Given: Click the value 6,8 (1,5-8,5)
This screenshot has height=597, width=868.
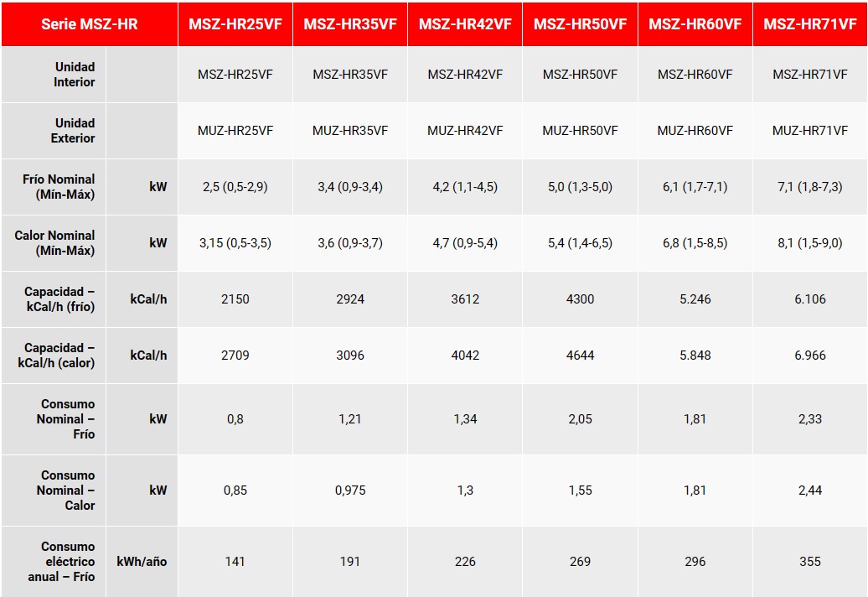Looking at the screenshot, I should pos(695,243).
